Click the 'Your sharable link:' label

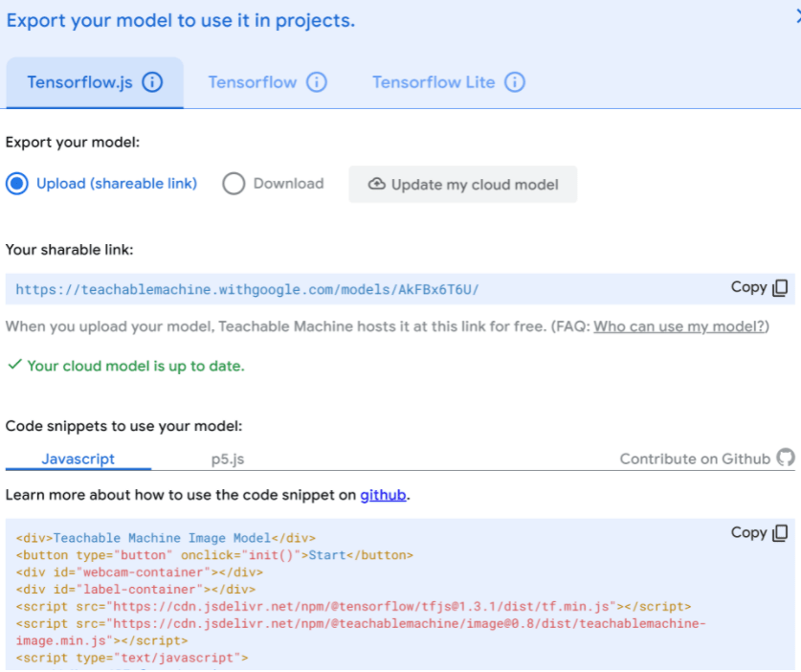(x=70, y=250)
